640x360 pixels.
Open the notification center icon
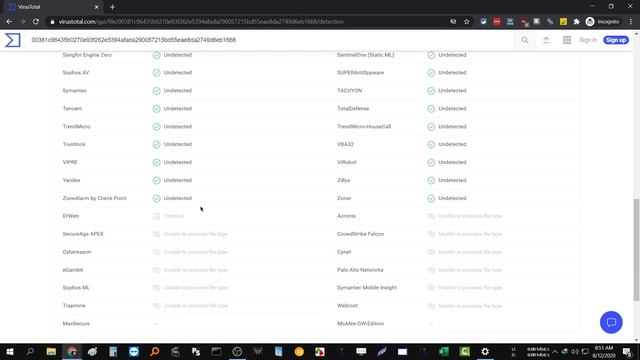[627, 352]
